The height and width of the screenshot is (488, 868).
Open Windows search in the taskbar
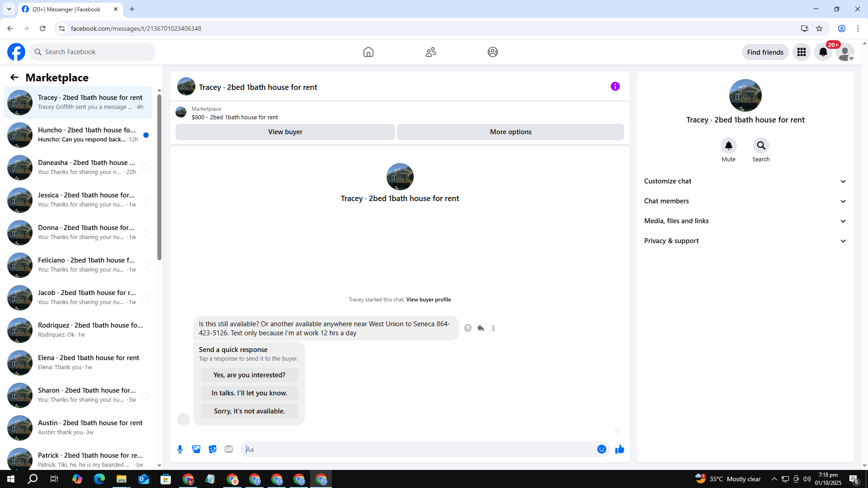click(33, 479)
